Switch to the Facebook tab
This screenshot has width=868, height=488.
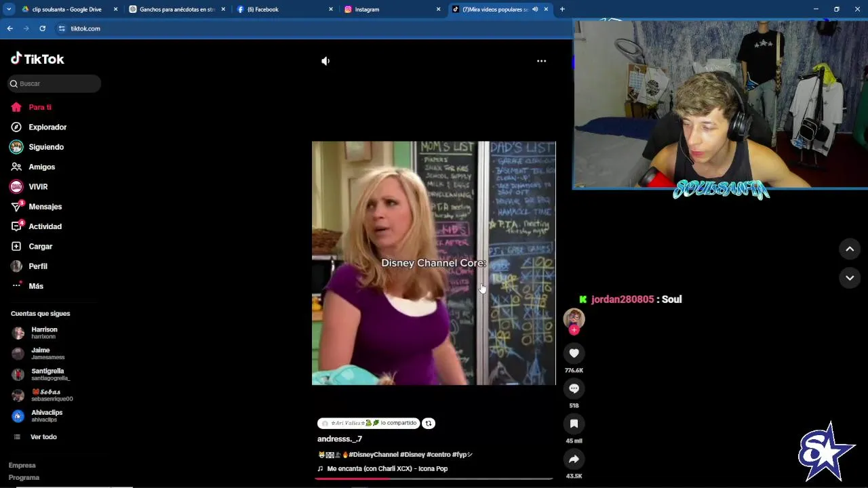pos(285,9)
